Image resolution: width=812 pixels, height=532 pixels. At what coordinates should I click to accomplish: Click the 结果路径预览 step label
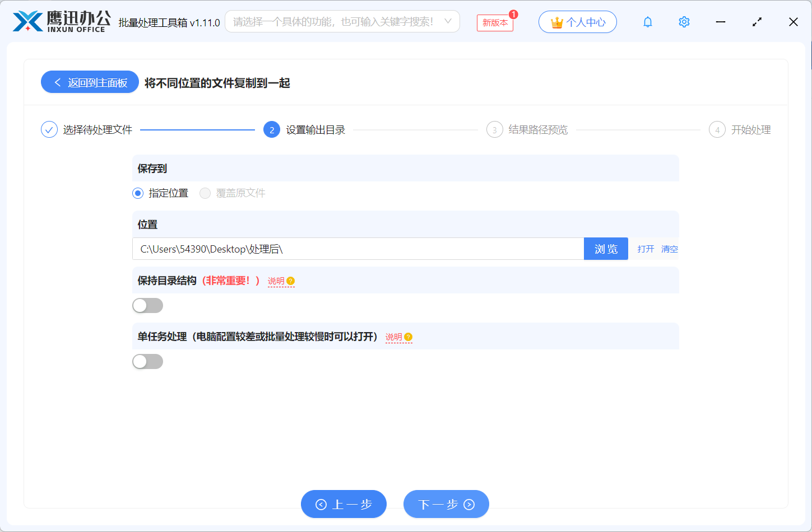538,130
